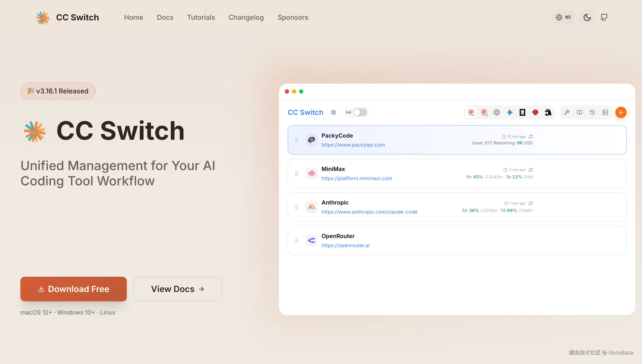Click the View Docs button

click(178, 289)
